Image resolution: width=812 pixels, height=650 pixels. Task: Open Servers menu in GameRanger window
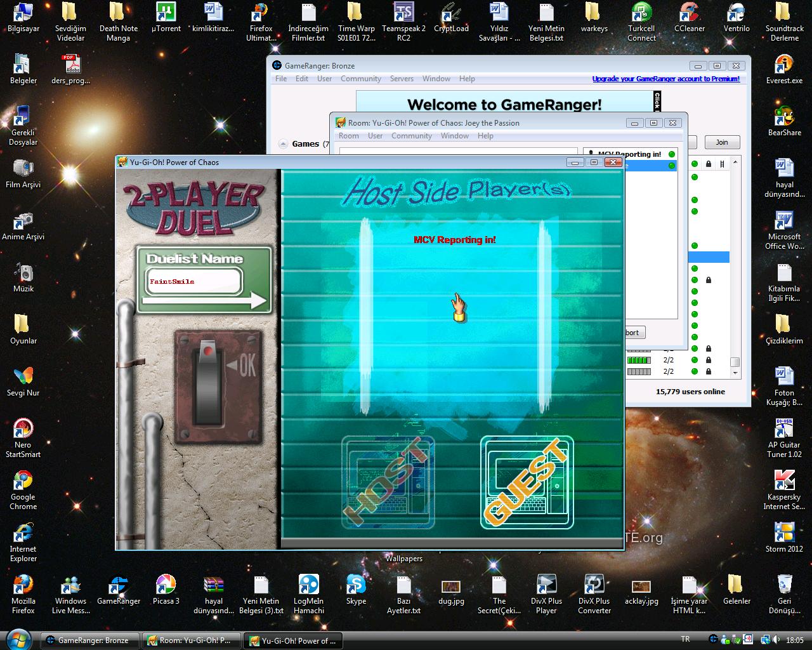pos(402,79)
